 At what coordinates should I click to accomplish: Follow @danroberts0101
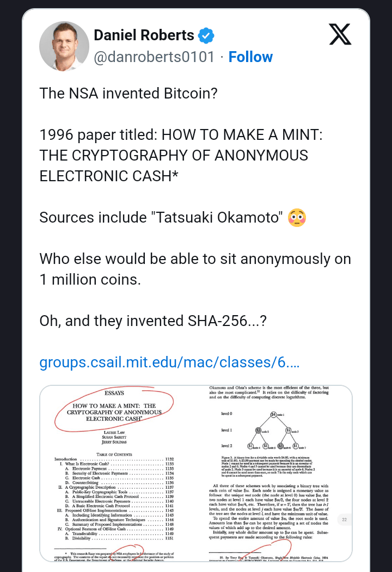(x=250, y=57)
